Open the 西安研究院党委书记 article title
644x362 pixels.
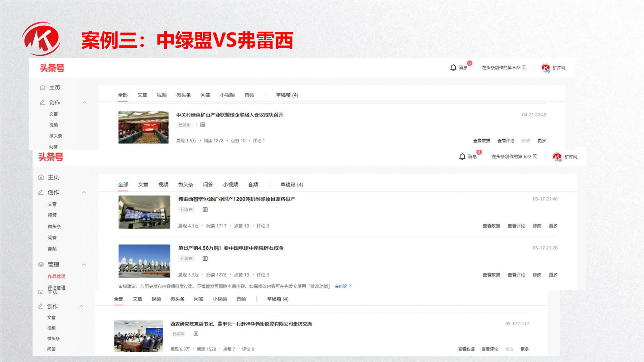pyautogui.click(x=241, y=324)
